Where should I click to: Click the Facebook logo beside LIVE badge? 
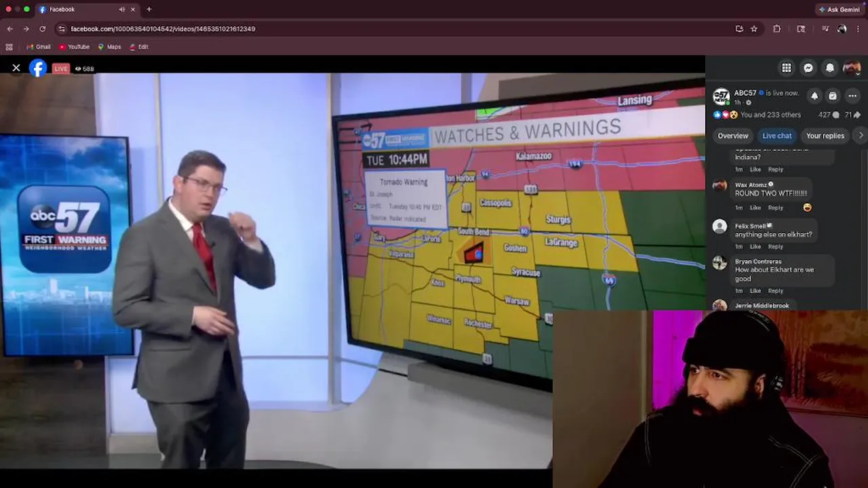38,68
